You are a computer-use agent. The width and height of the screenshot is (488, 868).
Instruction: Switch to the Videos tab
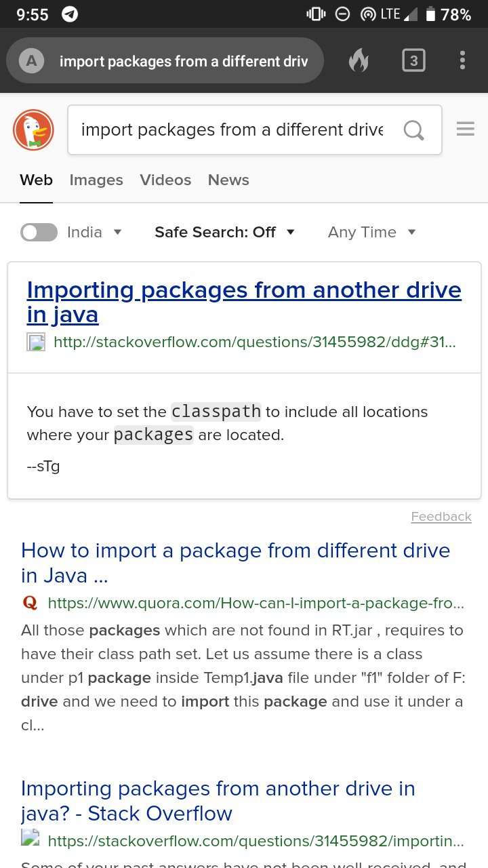[165, 180]
